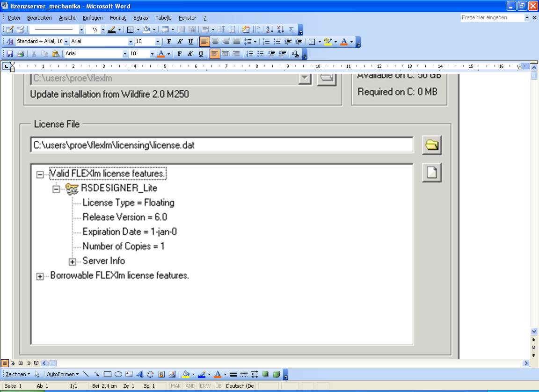
Task: Open the Styles and Formatting pane icon
Action: (10, 42)
